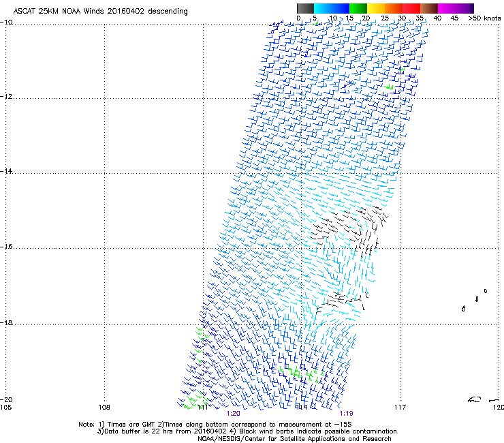
Task: Click the 'Data buffer is 22 hrs' note line
Action: coord(247,431)
